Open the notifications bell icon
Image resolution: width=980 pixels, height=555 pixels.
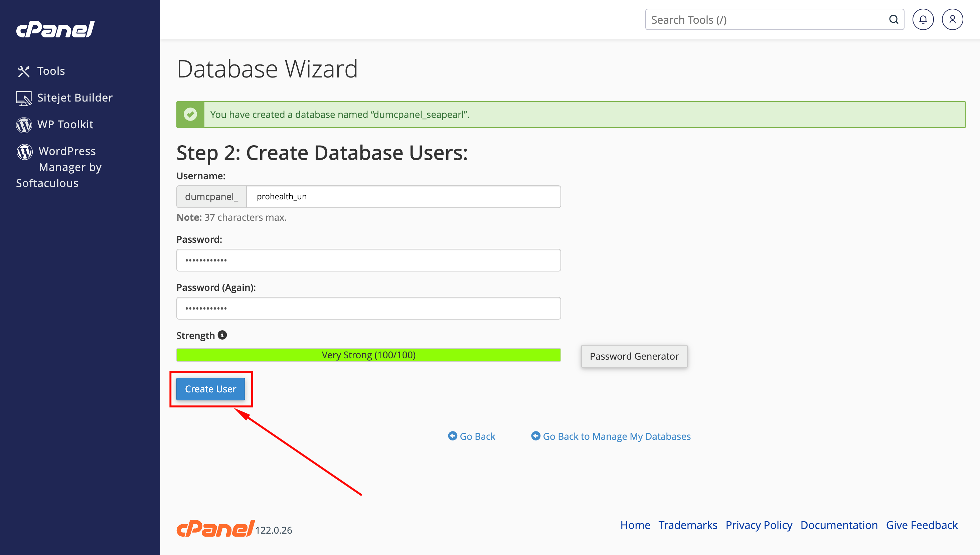[x=923, y=19]
